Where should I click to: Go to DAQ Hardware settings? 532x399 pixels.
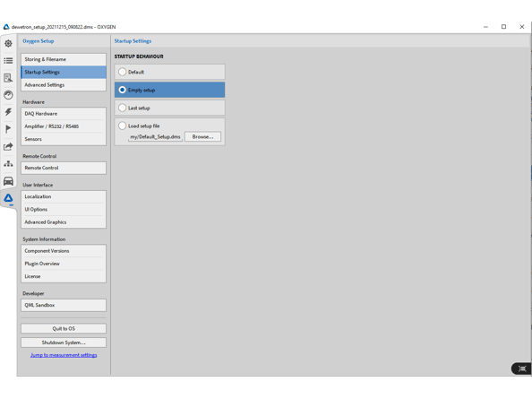[64, 114]
